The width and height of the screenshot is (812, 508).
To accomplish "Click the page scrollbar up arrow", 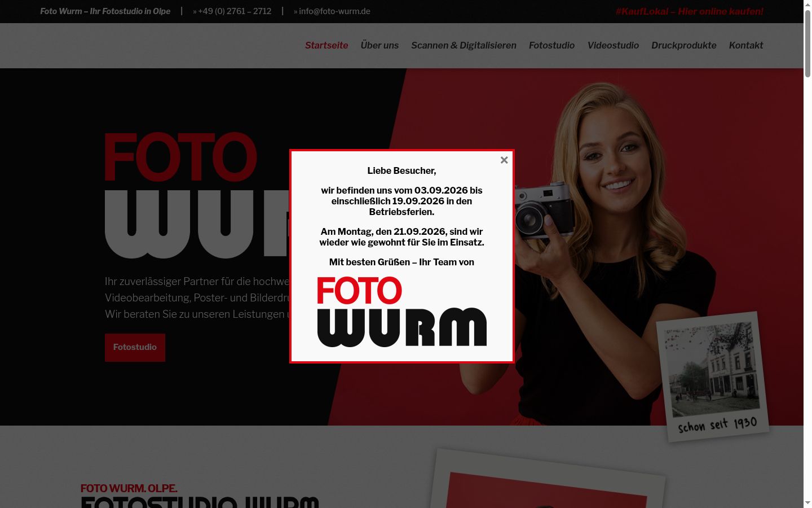I will (807, 5).
